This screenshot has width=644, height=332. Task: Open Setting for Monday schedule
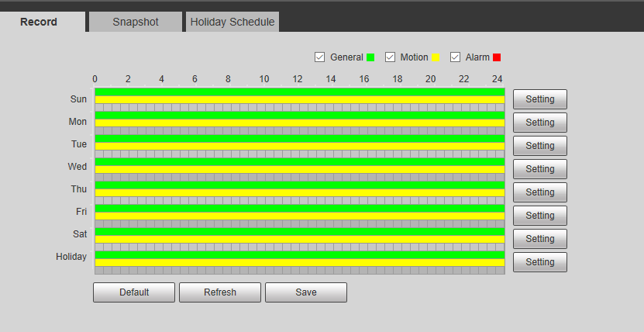[x=539, y=123]
